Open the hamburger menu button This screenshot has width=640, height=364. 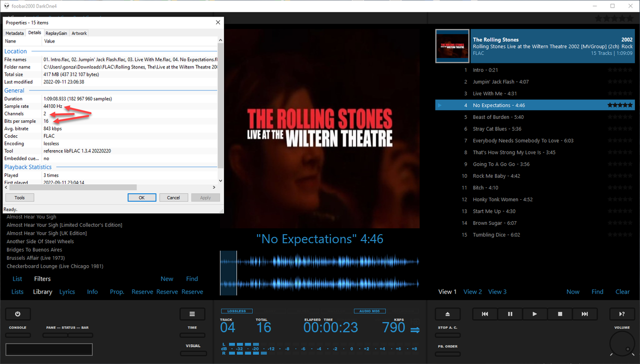click(192, 314)
